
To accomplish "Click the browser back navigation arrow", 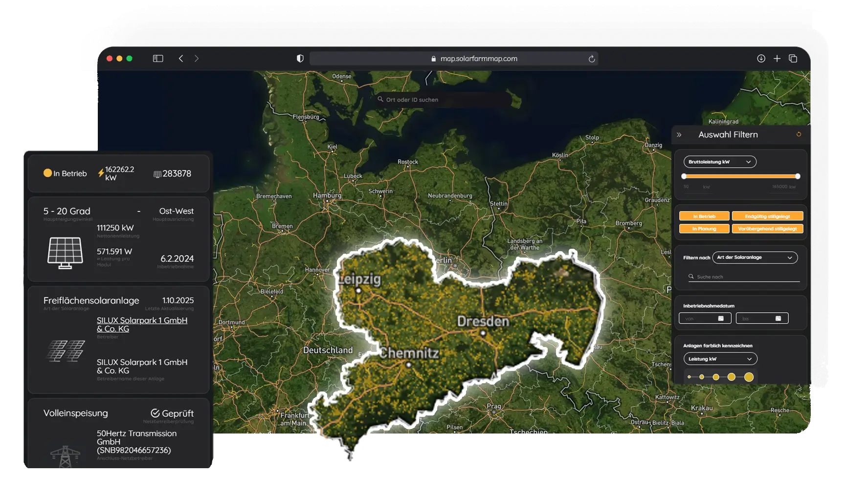I will tap(181, 58).
